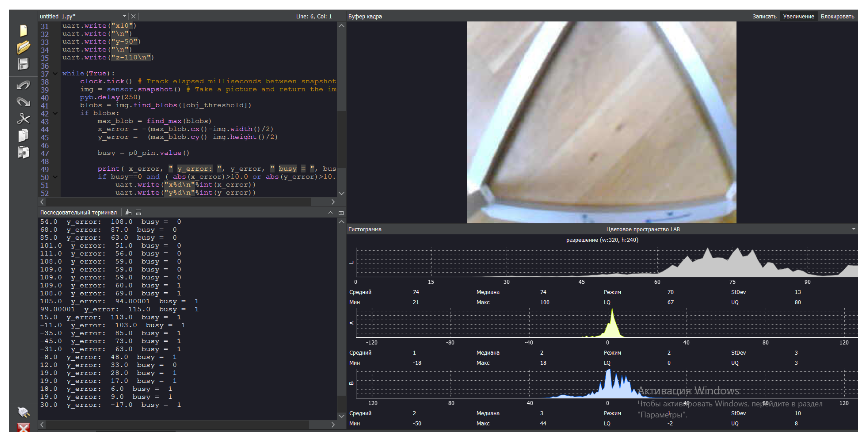Viewport: 868px width, 442px height.
Task: Click the Copy icon in the sidebar
Action: tap(23, 136)
